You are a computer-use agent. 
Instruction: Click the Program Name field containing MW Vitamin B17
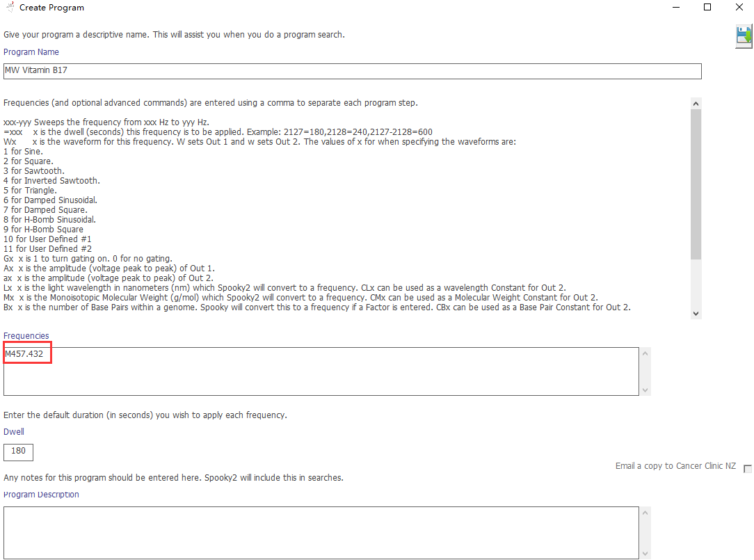pyautogui.click(x=352, y=71)
